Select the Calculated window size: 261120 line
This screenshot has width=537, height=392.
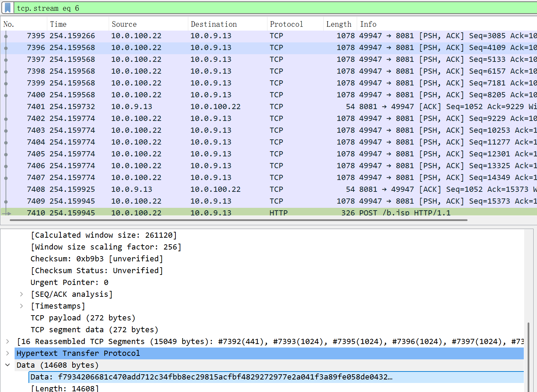[x=104, y=235]
